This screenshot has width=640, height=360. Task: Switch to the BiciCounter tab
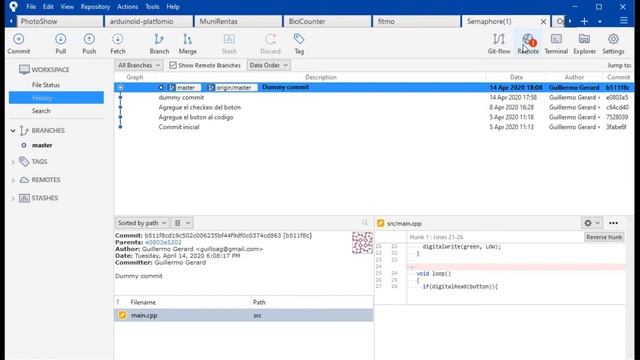coord(327,21)
